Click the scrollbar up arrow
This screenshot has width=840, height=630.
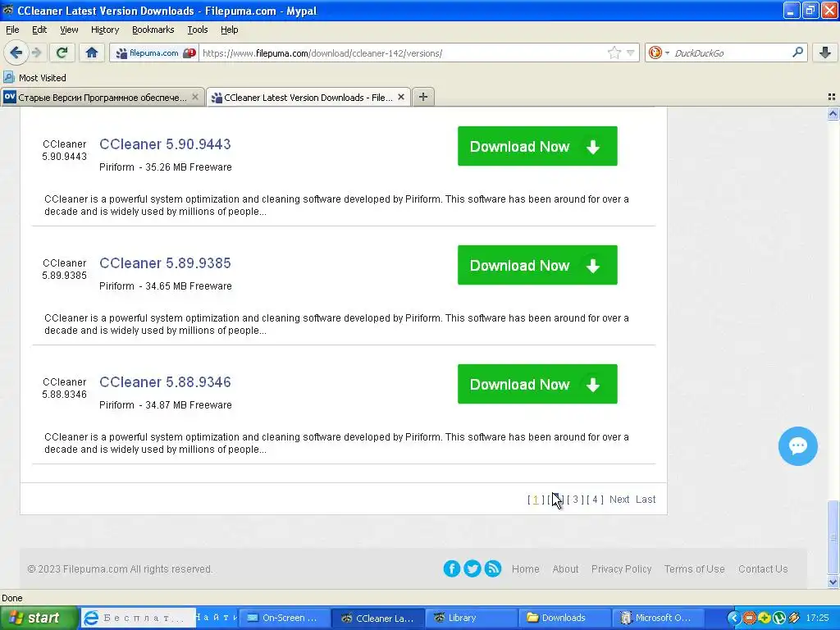click(x=833, y=113)
